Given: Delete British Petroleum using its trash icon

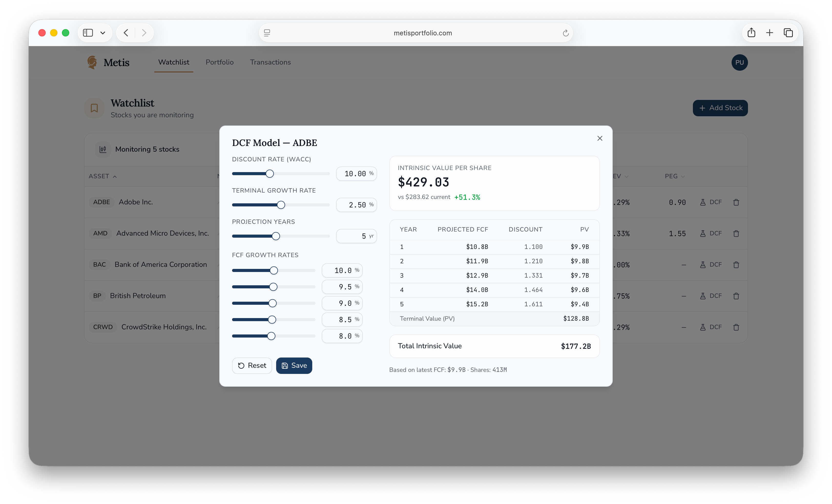Looking at the screenshot, I should click(x=736, y=296).
